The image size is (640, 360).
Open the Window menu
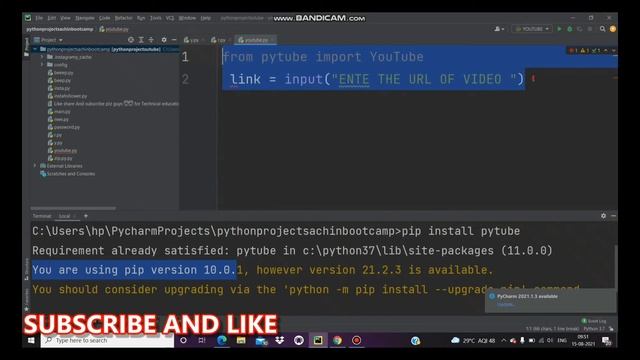pos(187,18)
